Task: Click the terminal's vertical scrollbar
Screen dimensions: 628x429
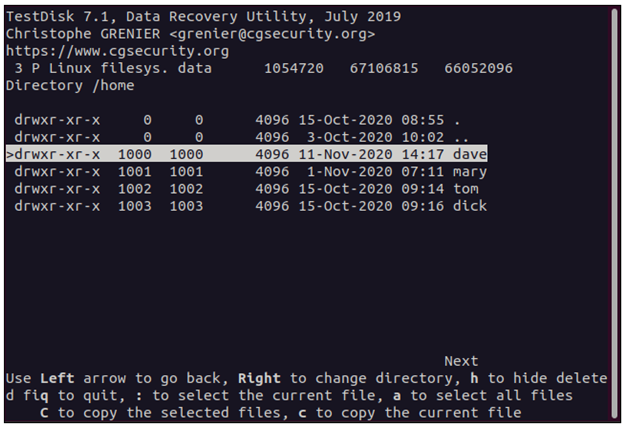Action: pos(615,213)
